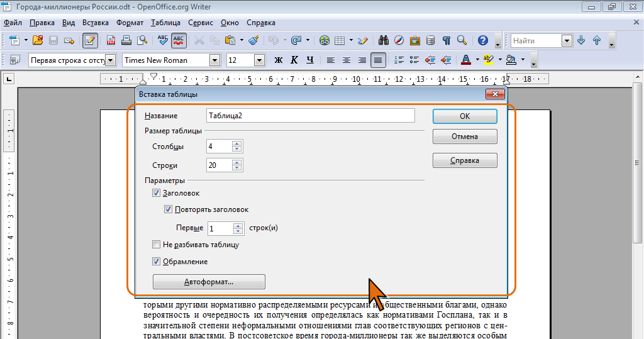This screenshot has height=339, width=644.
Task: Run Spelling and Grammar check icon
Action: 163,40
